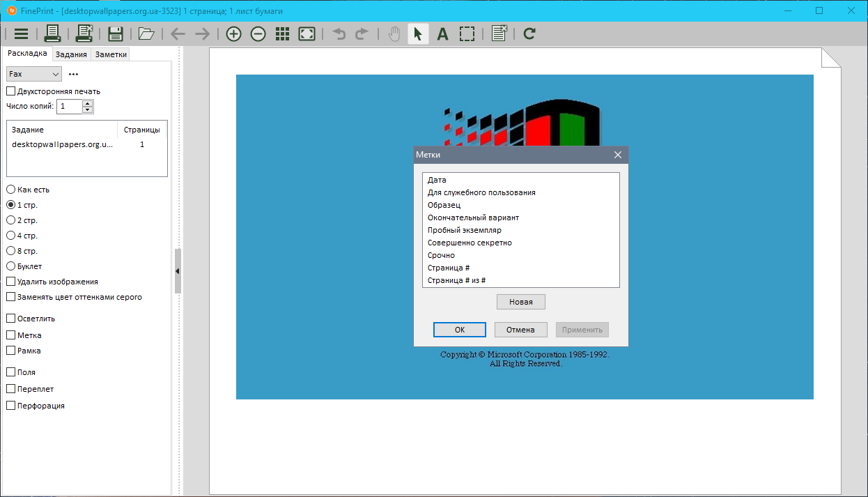
Task: Toggle the Осветлить checkbox
Action: 31,319
